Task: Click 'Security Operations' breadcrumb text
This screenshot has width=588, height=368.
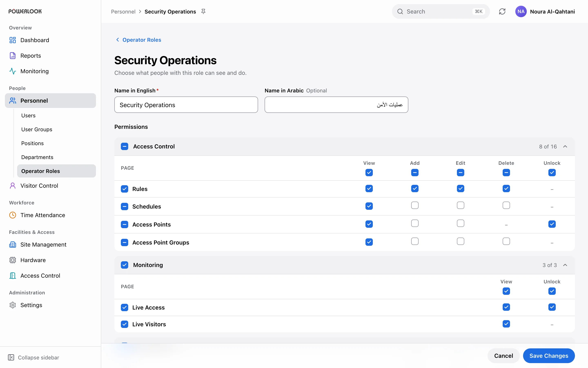Action: click(x=170, y=12)
